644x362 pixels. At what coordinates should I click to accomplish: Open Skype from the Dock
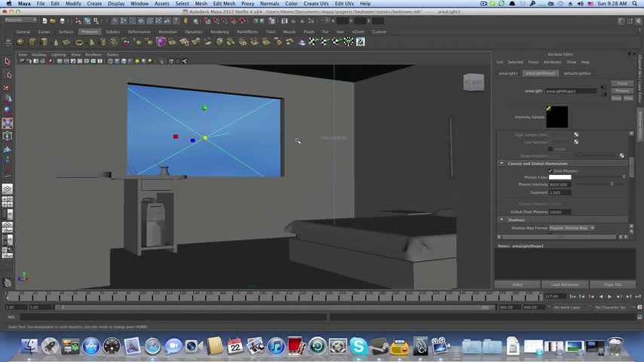pyautogui.click(x=358, y=346)
